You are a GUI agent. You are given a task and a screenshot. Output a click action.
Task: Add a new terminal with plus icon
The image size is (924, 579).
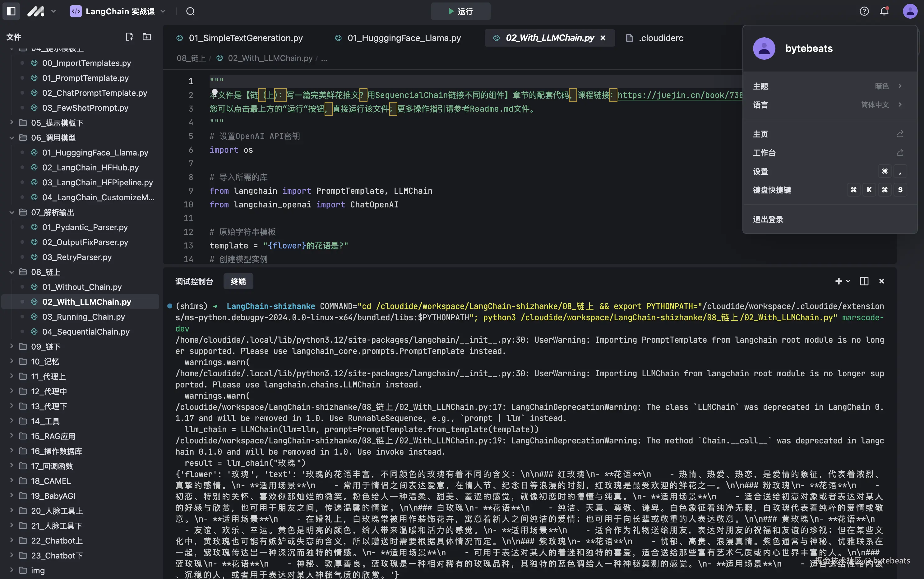pyautogui.click(x=838, y=281)
